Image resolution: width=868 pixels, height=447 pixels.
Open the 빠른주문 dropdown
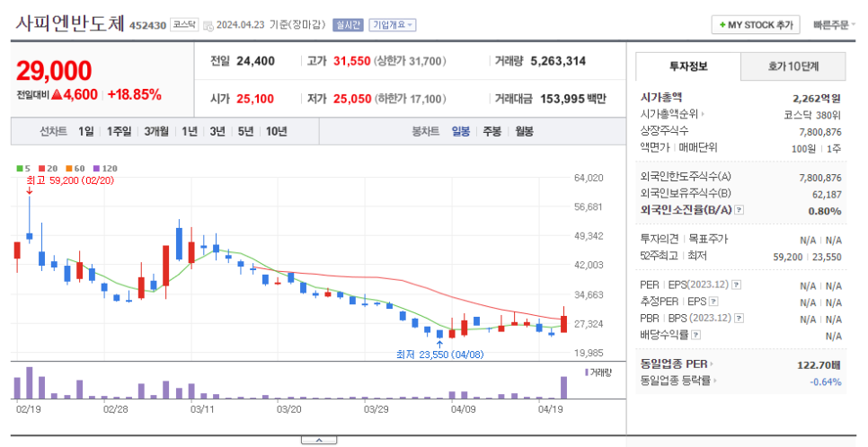click(x=834, y=25)
